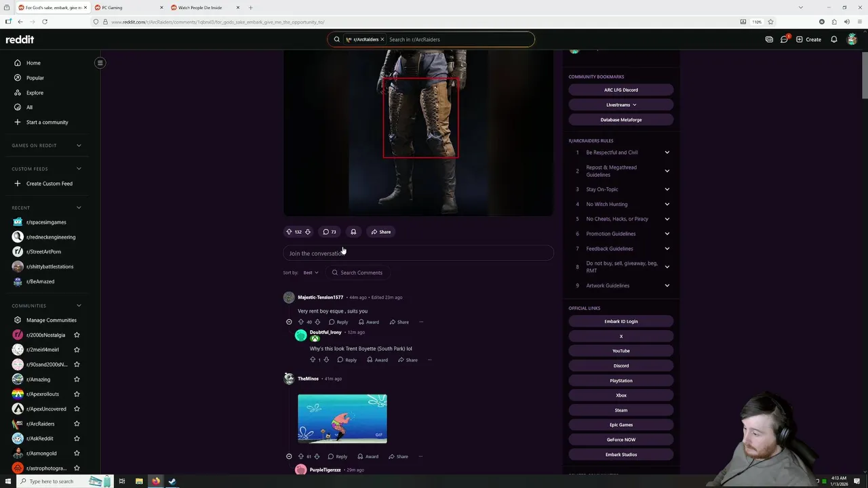Favorite r/2meirl4meirl with star
Viewport: 868px width, 488px height.
77,350
